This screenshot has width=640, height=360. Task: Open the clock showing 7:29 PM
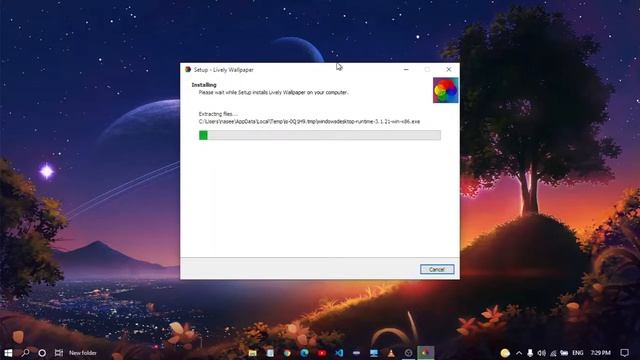(x=600, y=353)
